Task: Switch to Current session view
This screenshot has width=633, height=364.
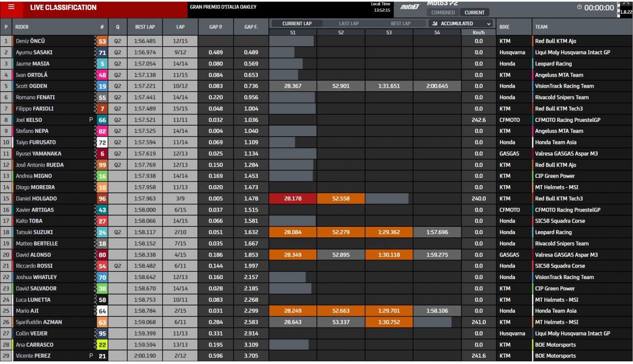Action: [474, 13]
